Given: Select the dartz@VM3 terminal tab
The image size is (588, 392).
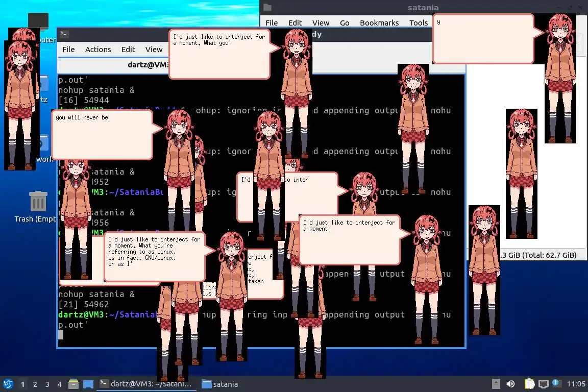Looking at the screenshot, I should 149,65.
